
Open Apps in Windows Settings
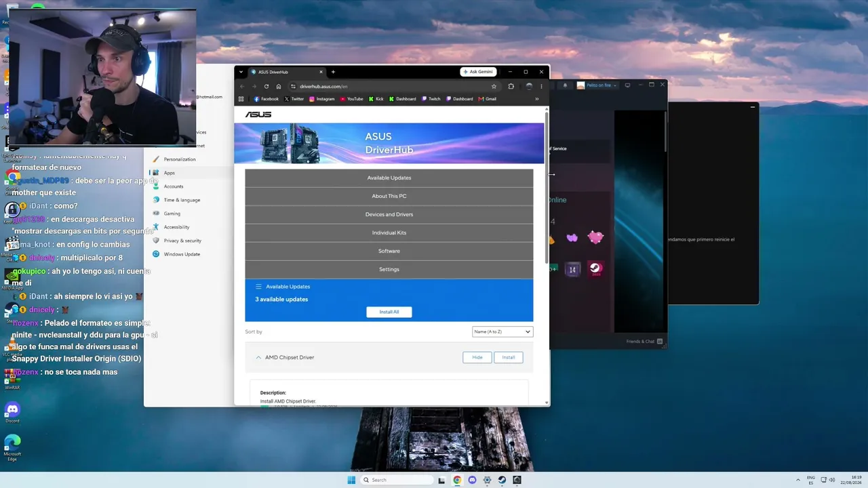pyautogui.click(x=169, y=173)
